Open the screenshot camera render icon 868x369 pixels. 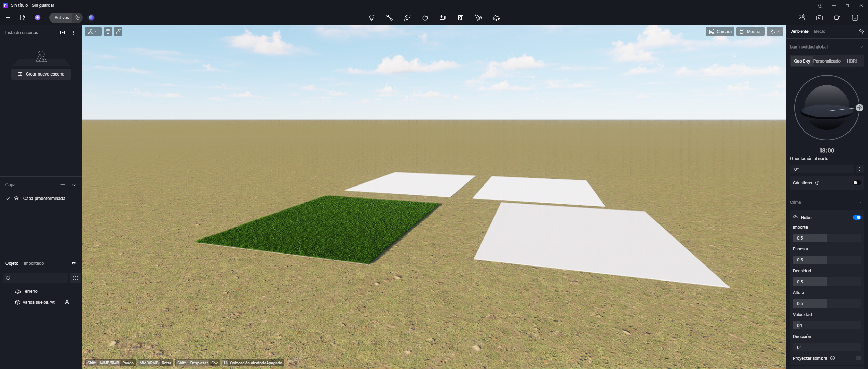(x=819, y=18)
